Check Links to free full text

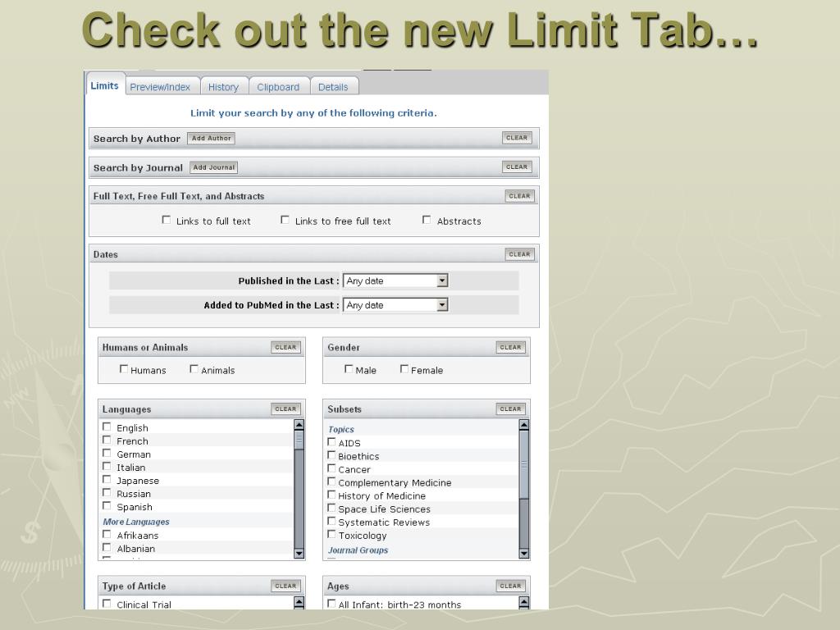click(x=285, y=220)
